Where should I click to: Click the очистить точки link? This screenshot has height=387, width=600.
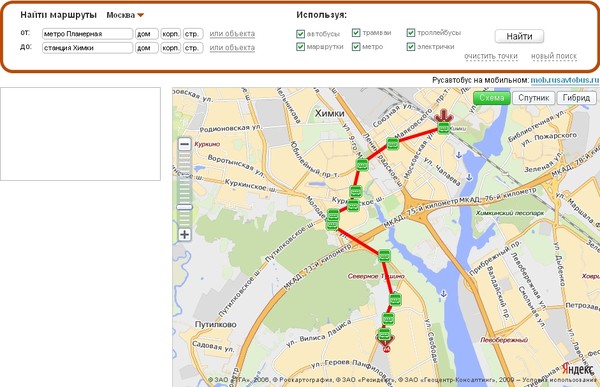click(491, 56)
